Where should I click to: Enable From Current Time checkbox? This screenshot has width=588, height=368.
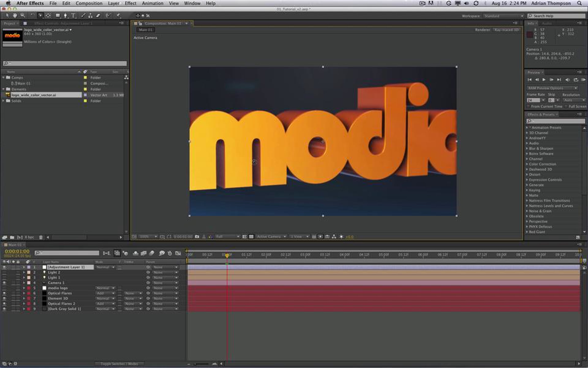click(528, 106)
